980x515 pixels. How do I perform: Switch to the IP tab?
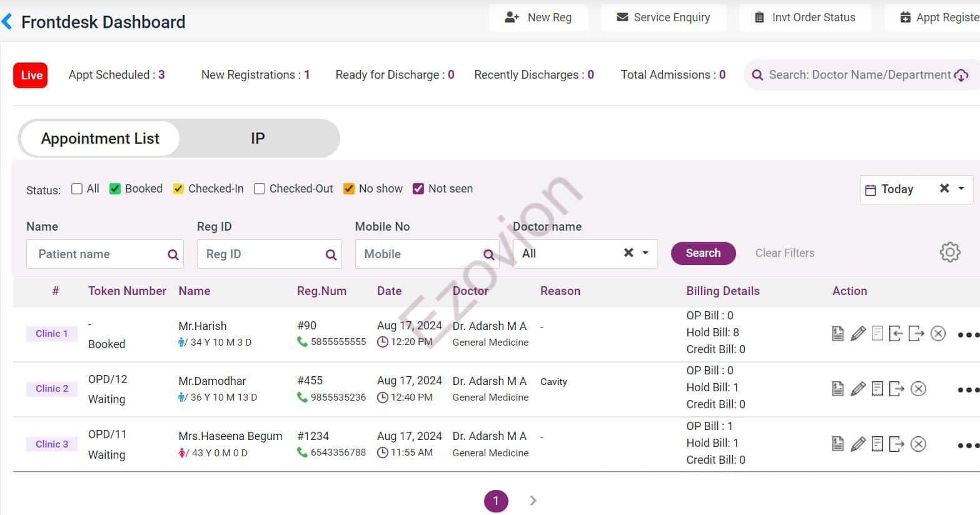258,139
